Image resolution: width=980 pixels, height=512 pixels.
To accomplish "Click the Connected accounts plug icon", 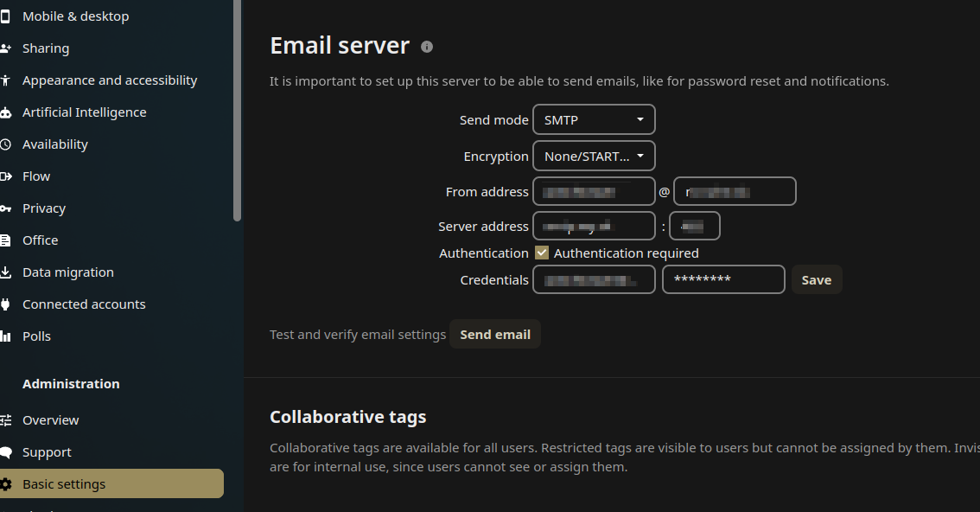I will click(x=6, y=304).
